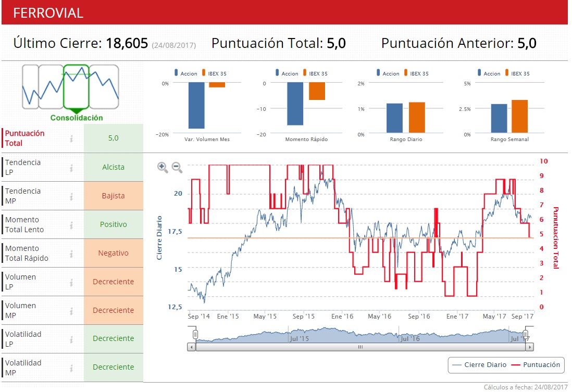Screen dimensions: 572x392
Task: Toggle Puntuación line in main legend
Action: (x=536, y=364)
